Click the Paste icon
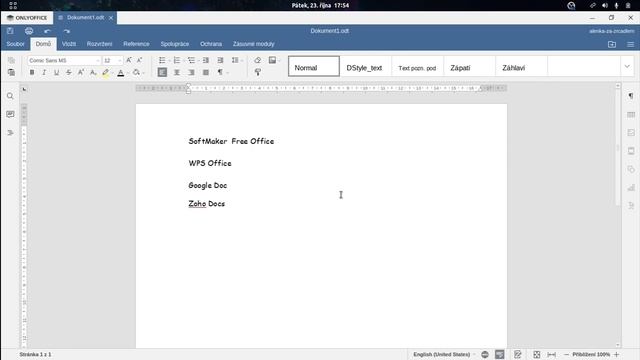 11,72
